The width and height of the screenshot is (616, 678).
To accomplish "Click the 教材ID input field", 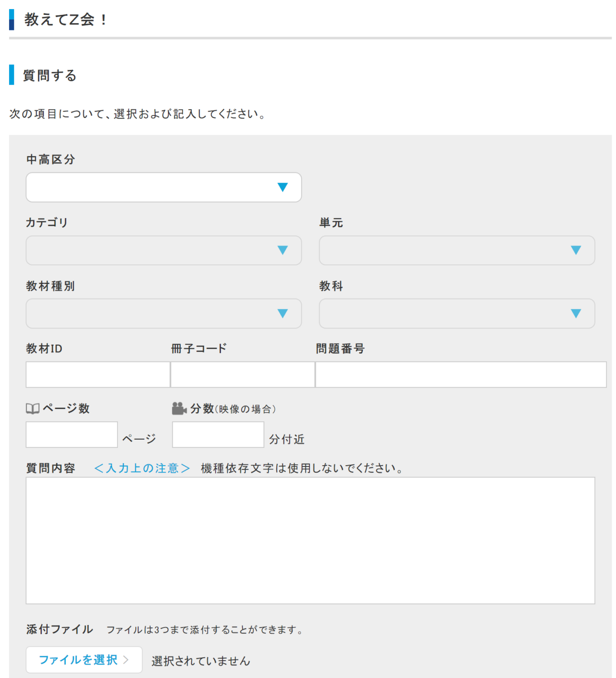I will coord(98,375).
